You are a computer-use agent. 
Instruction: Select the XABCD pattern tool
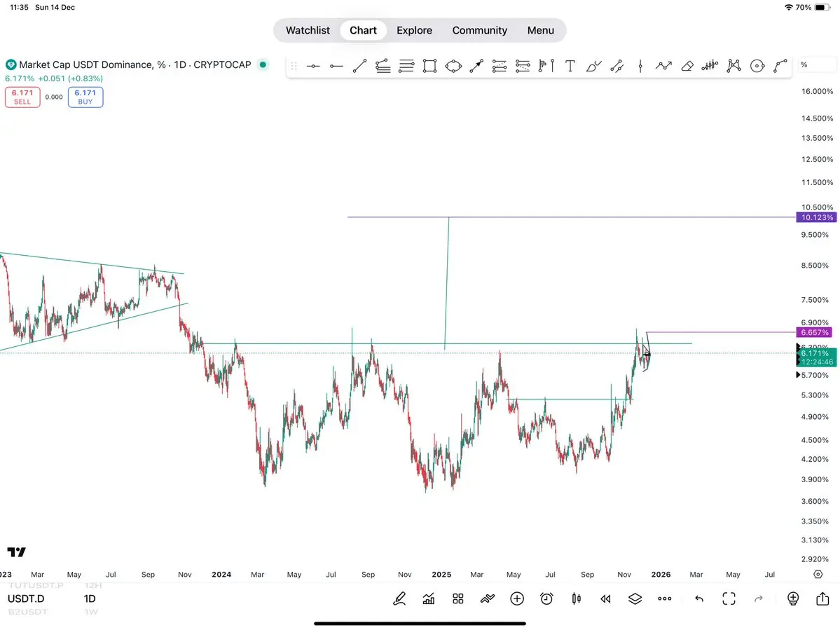pos(734,66)
